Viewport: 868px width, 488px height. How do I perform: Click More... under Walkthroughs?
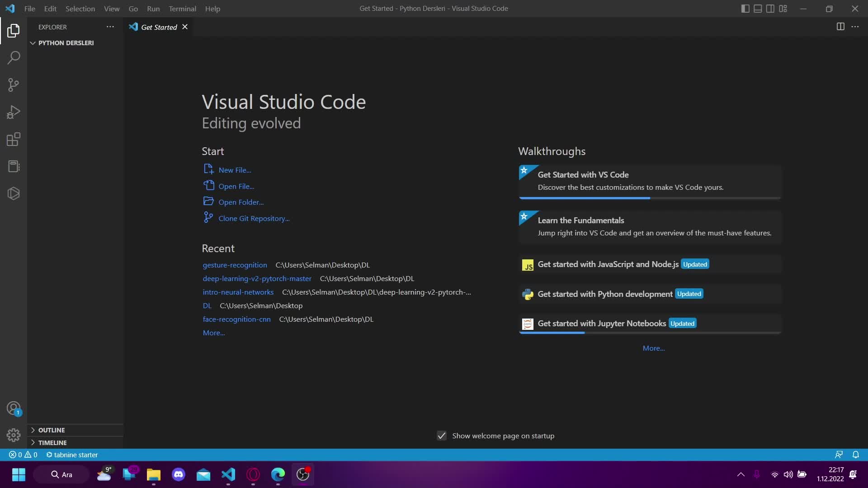(654, 348)
